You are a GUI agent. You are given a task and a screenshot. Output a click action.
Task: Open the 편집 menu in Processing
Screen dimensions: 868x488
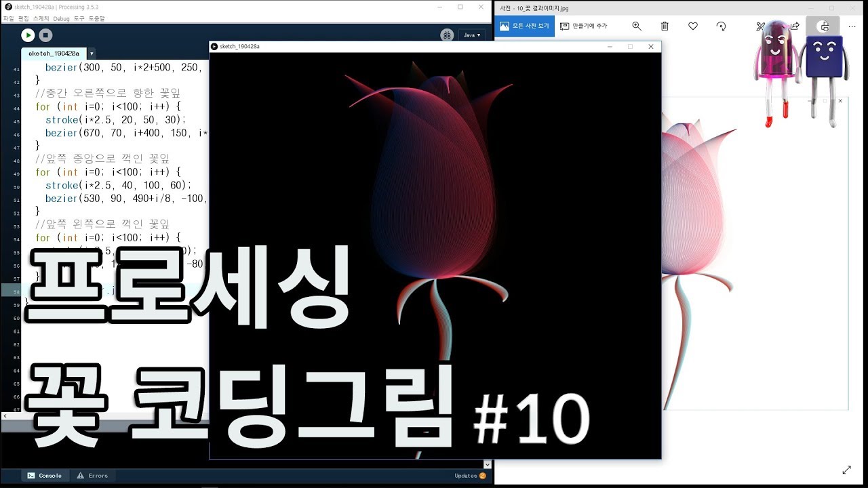click(24, 18)
